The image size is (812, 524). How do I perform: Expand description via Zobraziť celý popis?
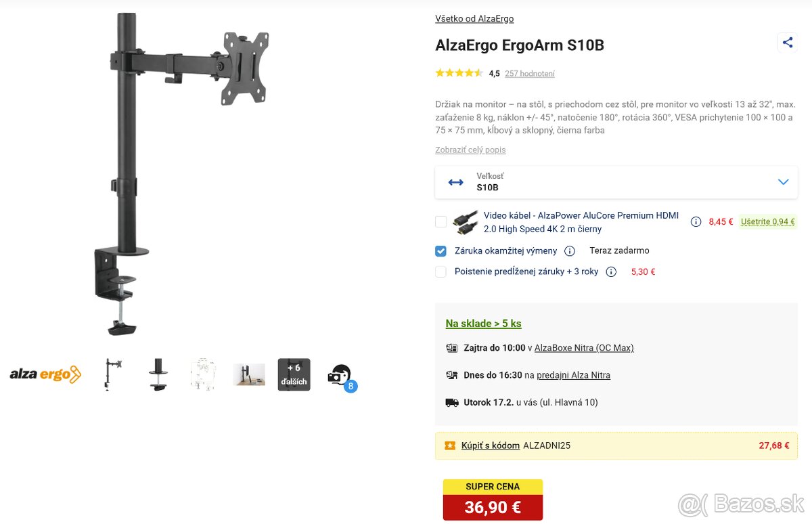470,150
